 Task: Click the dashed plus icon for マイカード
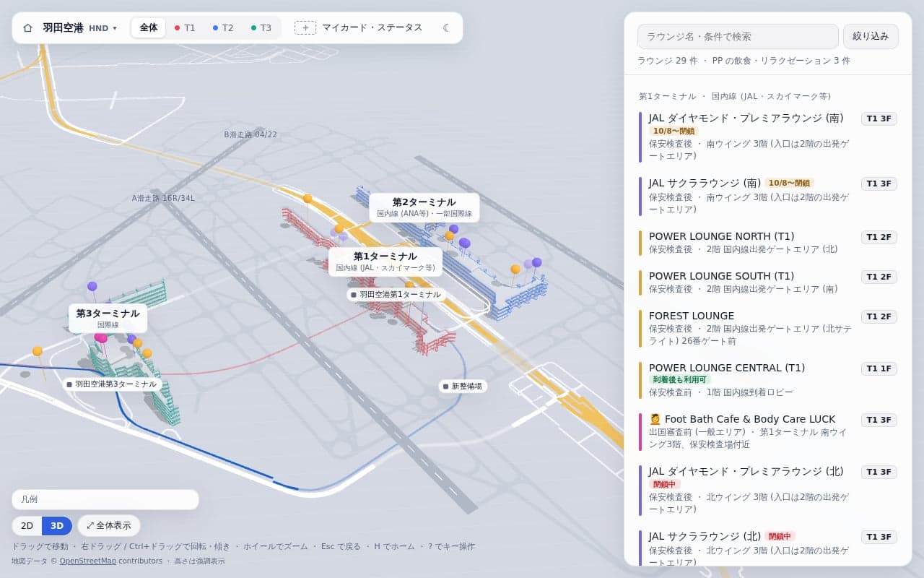[305, 28]
